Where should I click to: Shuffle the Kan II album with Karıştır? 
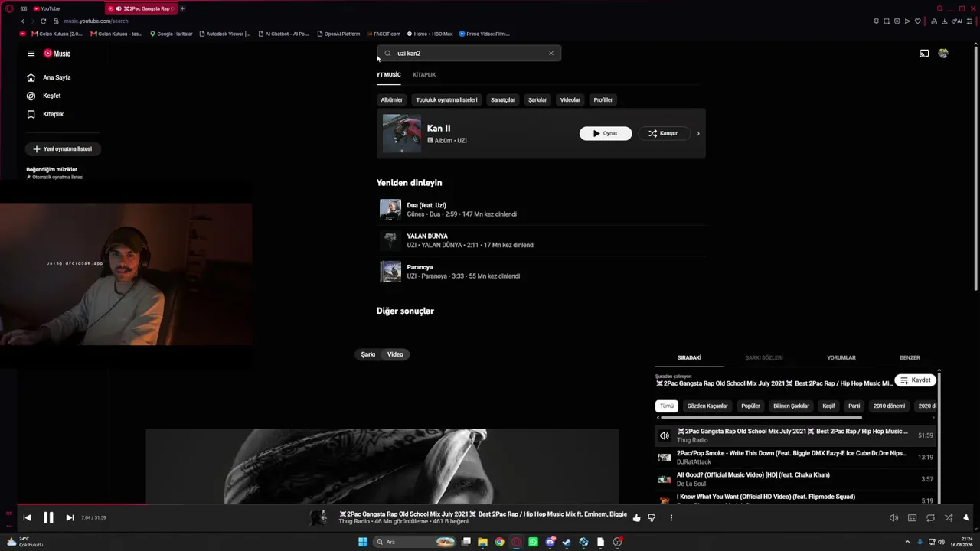663,134
